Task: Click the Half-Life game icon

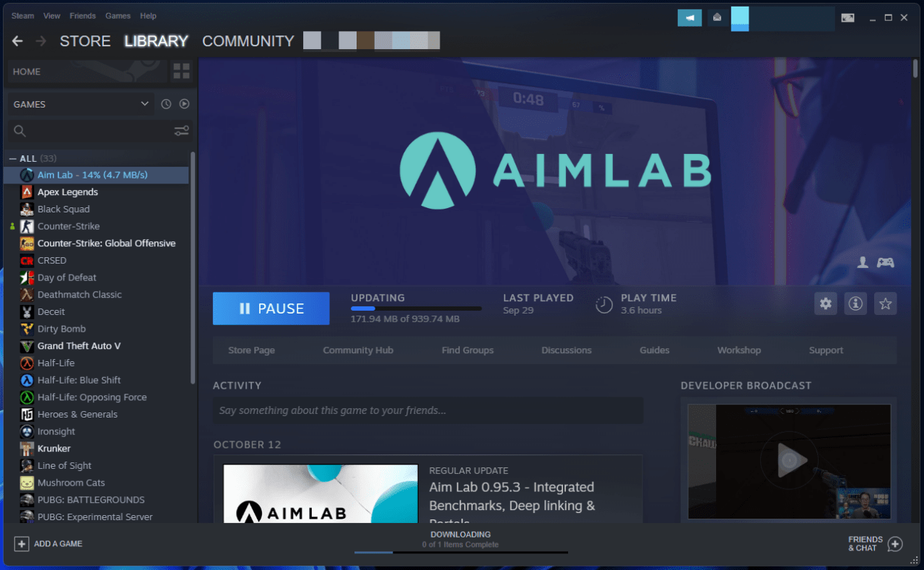Action: click(27, 363)
